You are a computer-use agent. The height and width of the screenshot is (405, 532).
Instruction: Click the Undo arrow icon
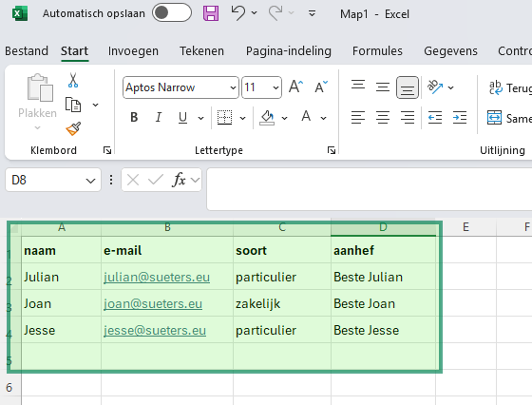pos(238,13)
